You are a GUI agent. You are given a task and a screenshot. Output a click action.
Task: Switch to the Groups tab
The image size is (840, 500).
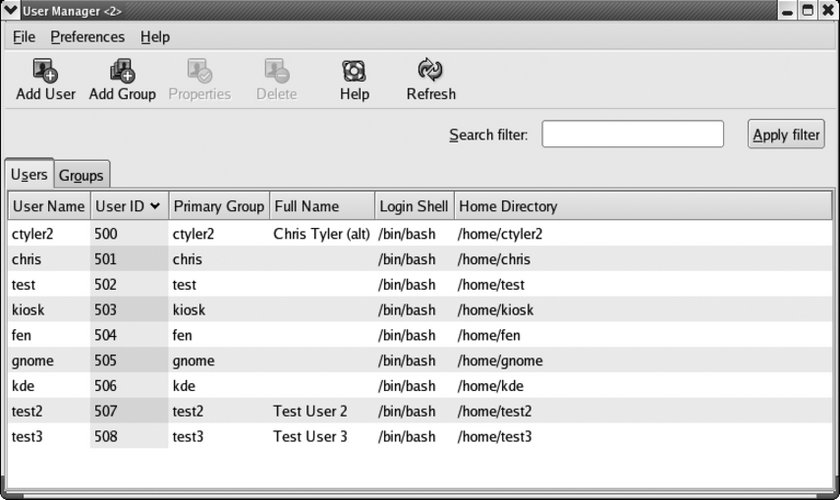click(81, 175)
